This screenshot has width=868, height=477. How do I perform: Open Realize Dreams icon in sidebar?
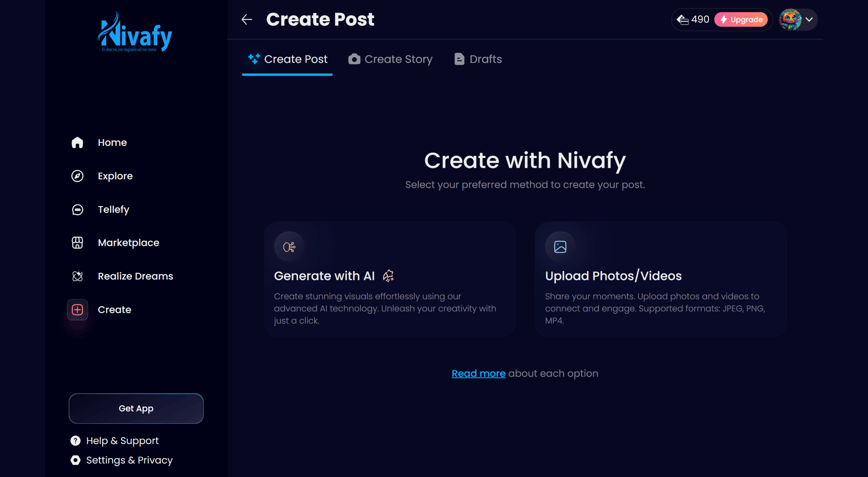pyautogui.click(x=77, y=276)
